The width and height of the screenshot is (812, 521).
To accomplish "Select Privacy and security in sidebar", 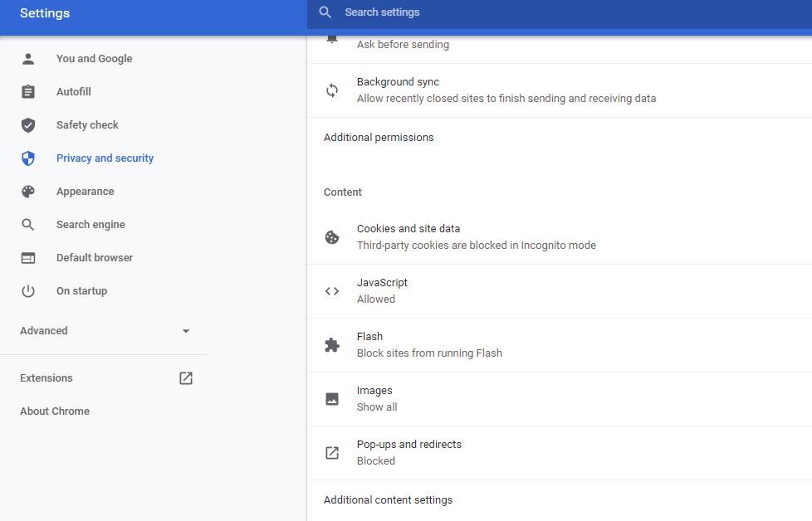I will click(105, 158).
